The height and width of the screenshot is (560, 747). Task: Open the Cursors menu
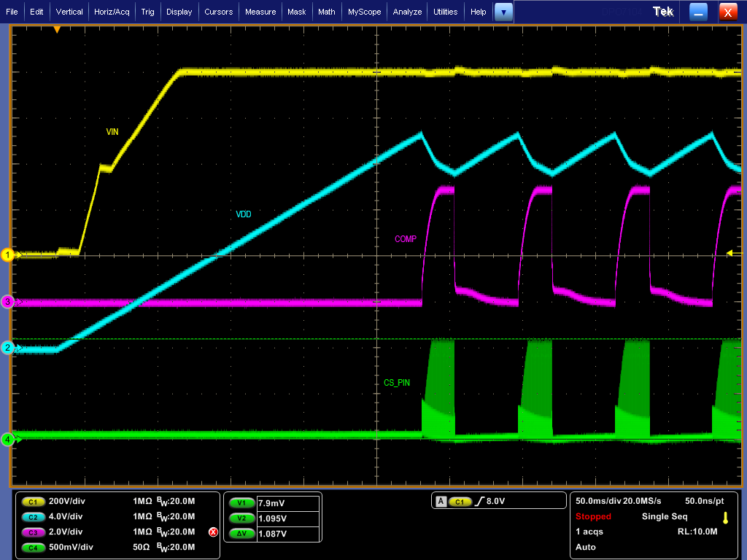219,12
